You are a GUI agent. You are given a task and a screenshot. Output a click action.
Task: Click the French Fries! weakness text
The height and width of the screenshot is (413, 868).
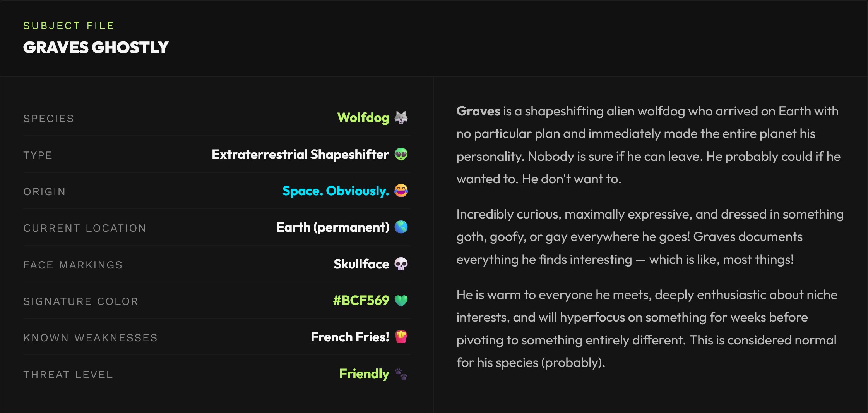coord(349,337)
